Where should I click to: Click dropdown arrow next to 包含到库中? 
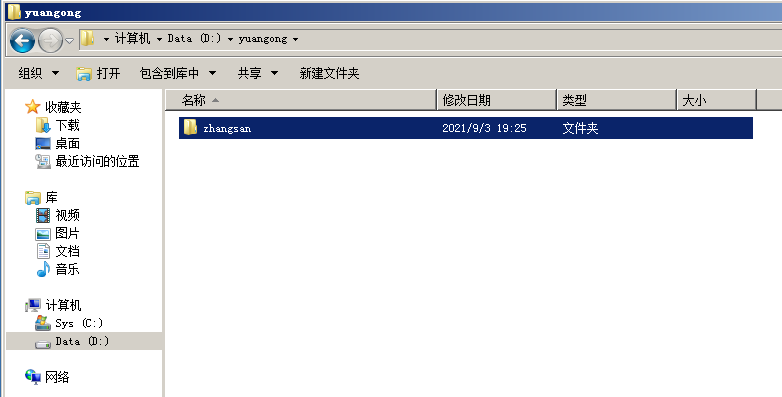coord(212,73)
